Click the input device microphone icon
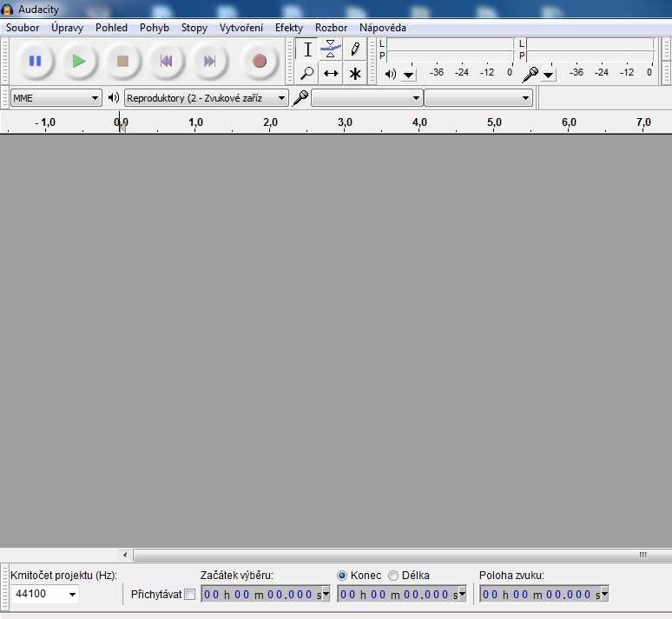 (x=300, y=98)
